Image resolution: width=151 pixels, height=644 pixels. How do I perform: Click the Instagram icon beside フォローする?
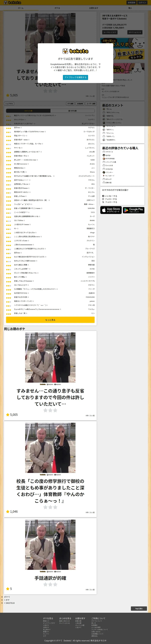pos(103,199)
